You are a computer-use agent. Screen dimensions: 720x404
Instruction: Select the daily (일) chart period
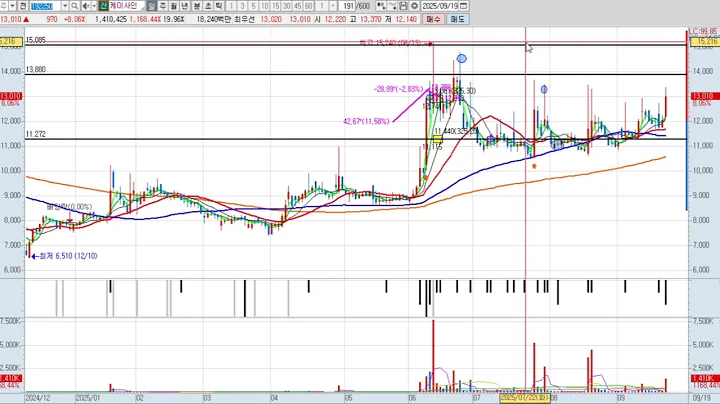click(152, 6)
